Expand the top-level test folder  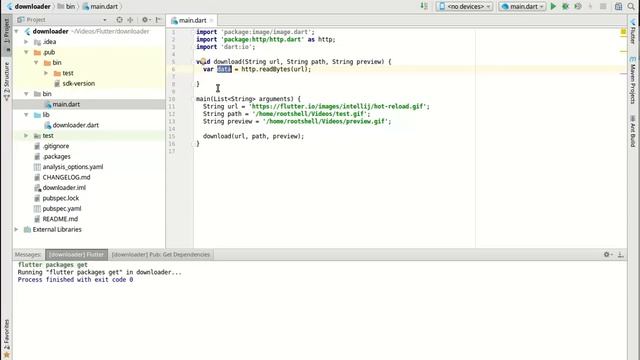pos(26,136)
